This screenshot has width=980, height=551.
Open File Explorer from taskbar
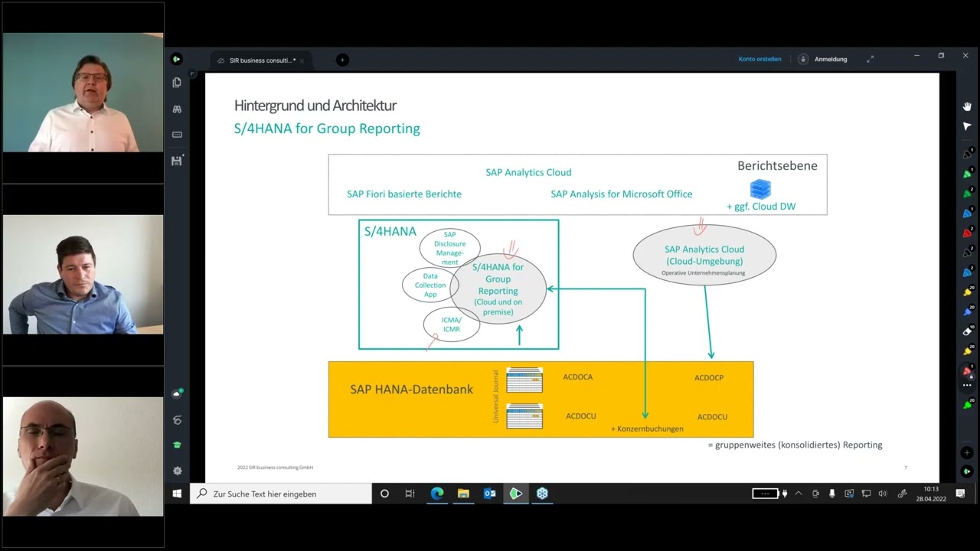[x=463, y=494]
